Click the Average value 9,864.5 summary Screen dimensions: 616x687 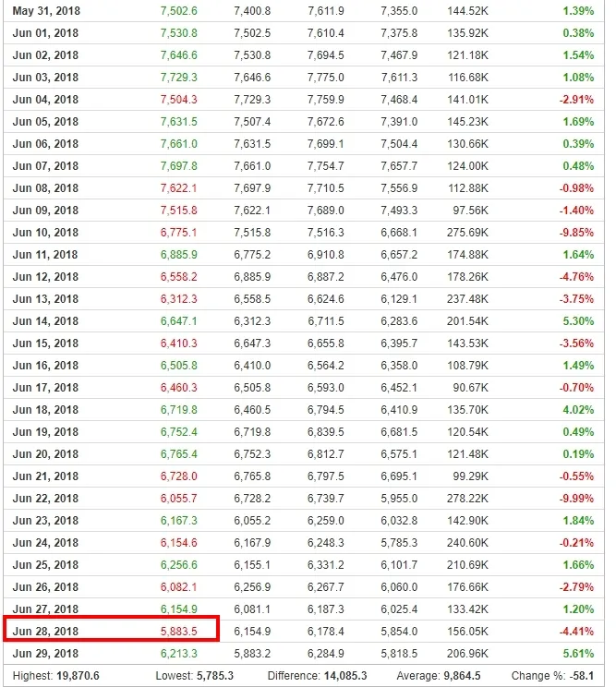461,676
